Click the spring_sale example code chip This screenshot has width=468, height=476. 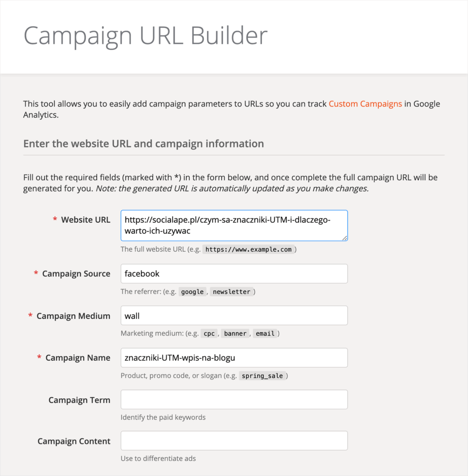coord(263,376)
